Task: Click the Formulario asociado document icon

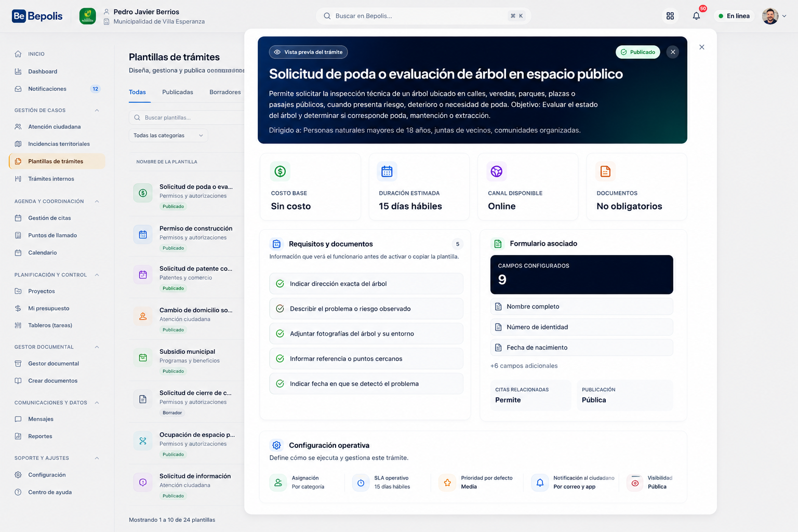Action: (x=498, y=244)
